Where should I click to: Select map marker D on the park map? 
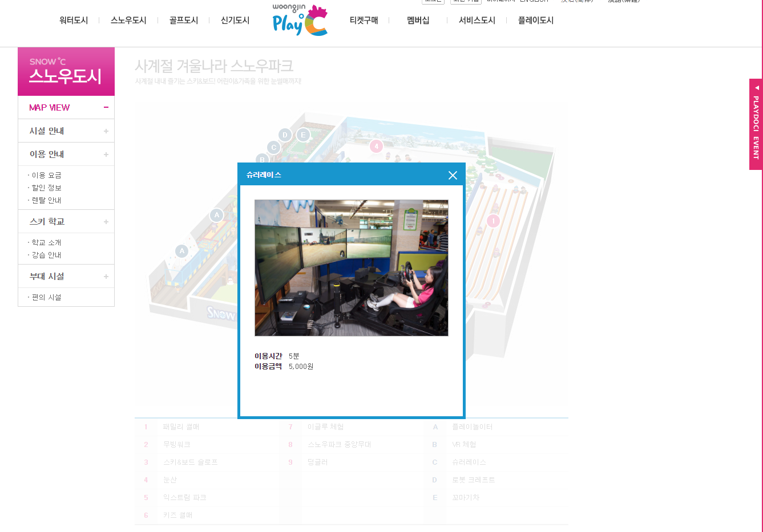[x=285, y=135]
